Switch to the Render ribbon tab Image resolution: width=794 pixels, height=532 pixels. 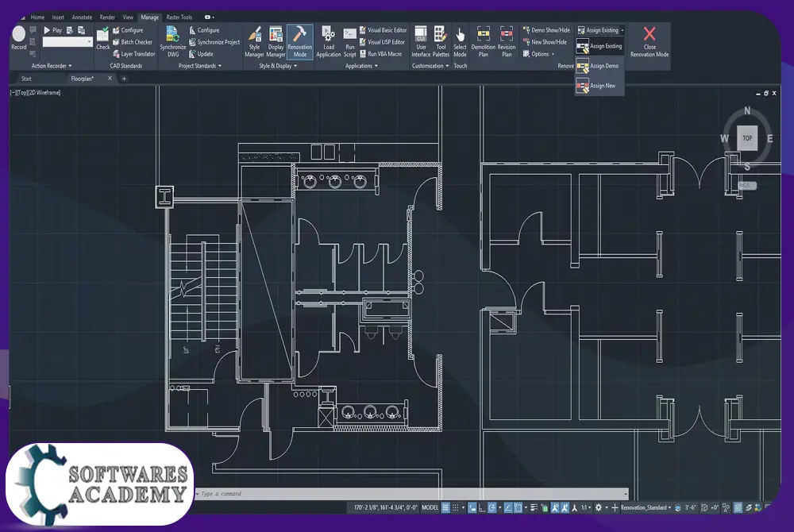pos(107,17)
